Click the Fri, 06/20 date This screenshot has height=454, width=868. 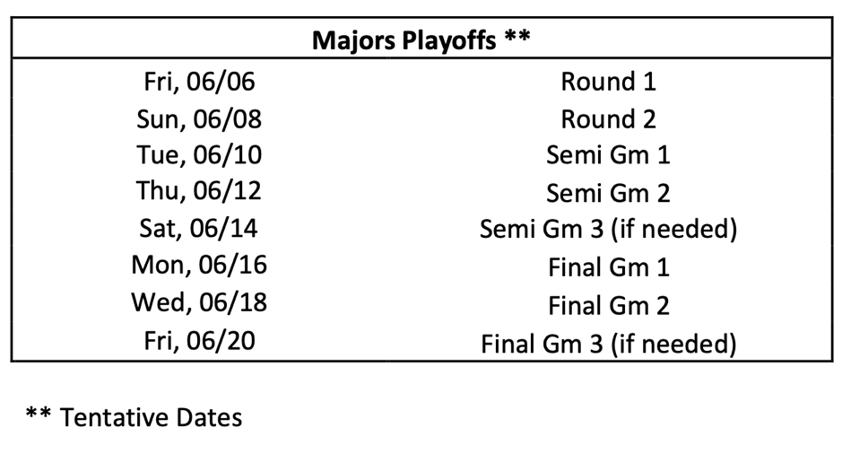coord(199,341)
